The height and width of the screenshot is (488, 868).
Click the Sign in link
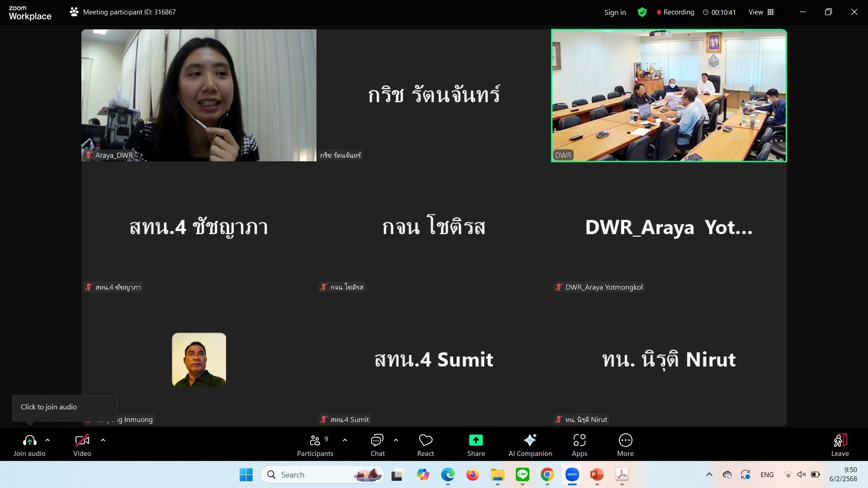click(615, 12)
